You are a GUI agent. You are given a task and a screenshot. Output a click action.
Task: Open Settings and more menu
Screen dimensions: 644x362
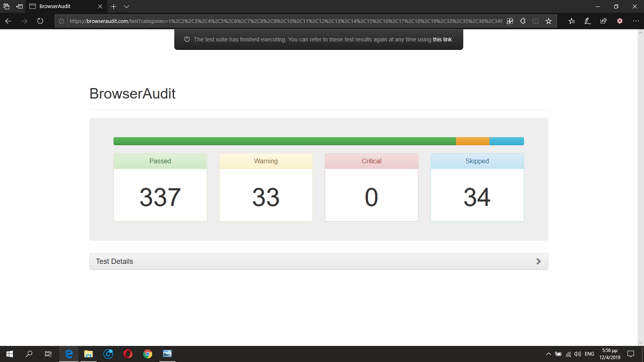[636, 21]
